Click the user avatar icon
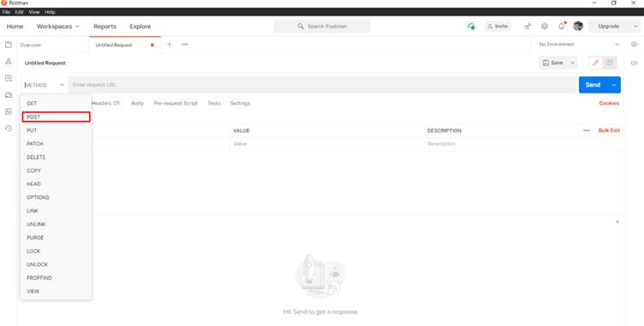The image size is (644, 326). pyautogui.click(x=578, y=27)
